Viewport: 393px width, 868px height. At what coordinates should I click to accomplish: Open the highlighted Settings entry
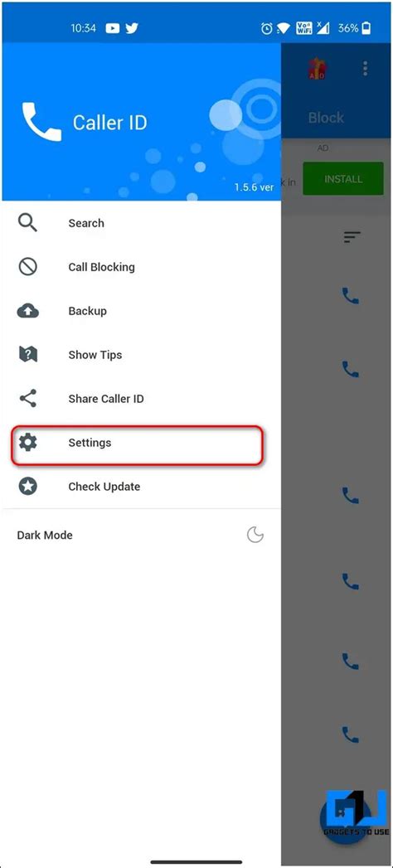(x=138, y=444)
